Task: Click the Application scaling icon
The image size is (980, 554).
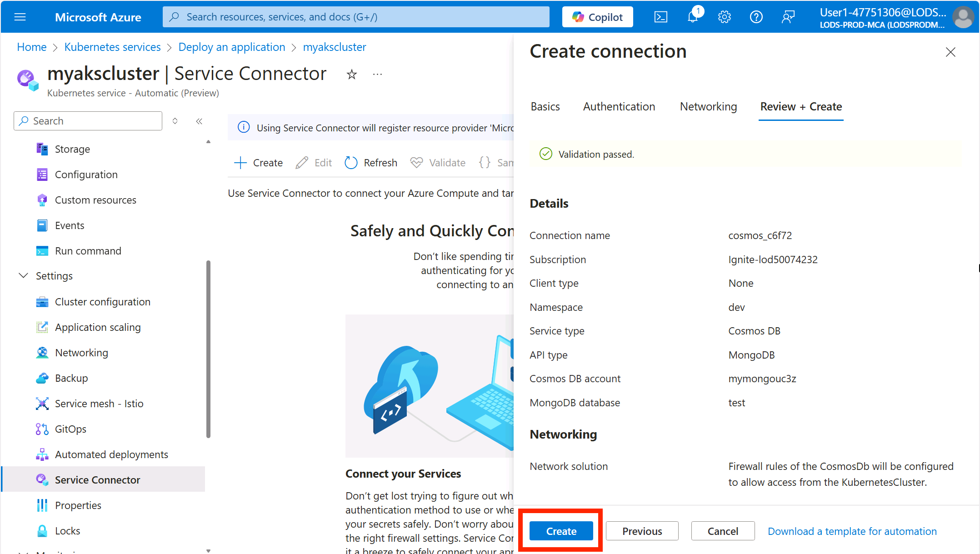Action: point(42,327)
